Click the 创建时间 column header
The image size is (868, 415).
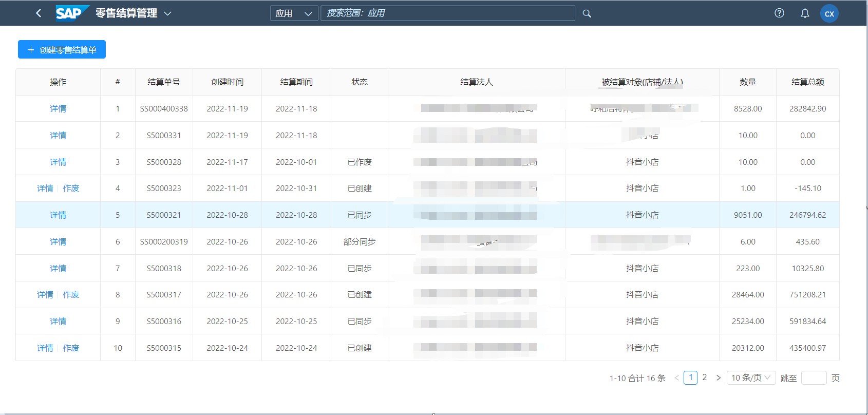(228, 82)
